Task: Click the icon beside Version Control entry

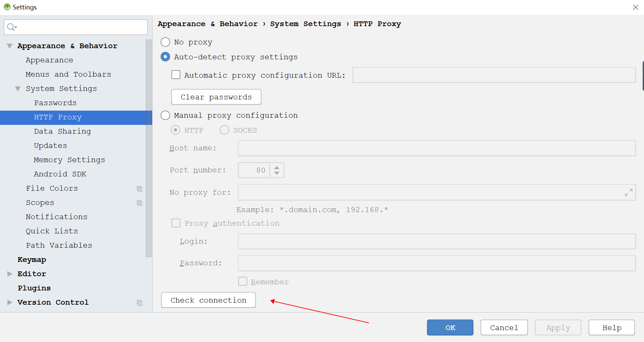Action: [x=140, y=303]
